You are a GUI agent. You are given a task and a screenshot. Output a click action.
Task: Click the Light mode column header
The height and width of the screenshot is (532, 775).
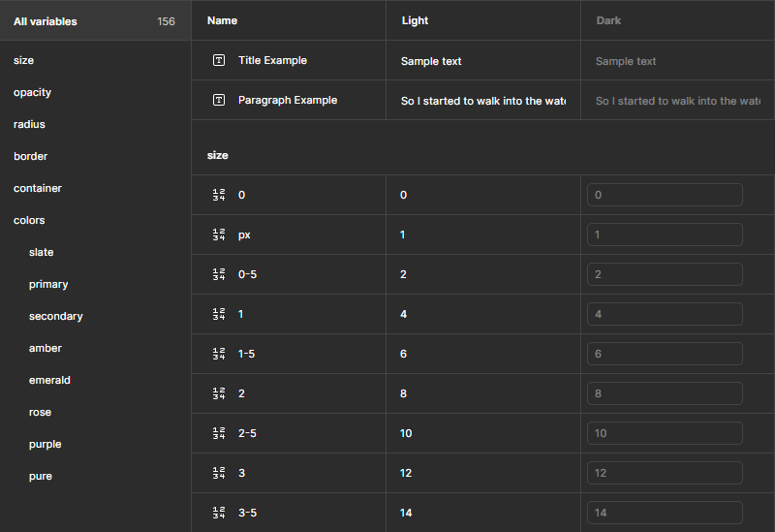[x=415, y=20]
